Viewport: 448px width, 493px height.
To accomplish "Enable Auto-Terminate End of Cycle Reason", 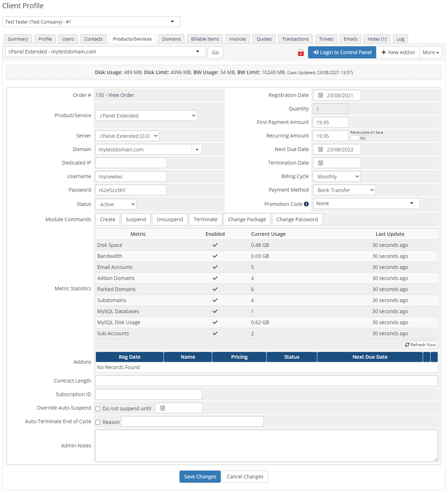I will click(x=98, y=422).
